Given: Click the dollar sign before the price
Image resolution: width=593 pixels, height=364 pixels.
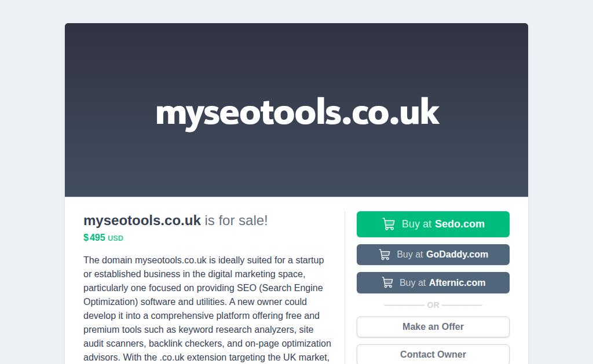Looking at the screenshot, I should point(86,238).
